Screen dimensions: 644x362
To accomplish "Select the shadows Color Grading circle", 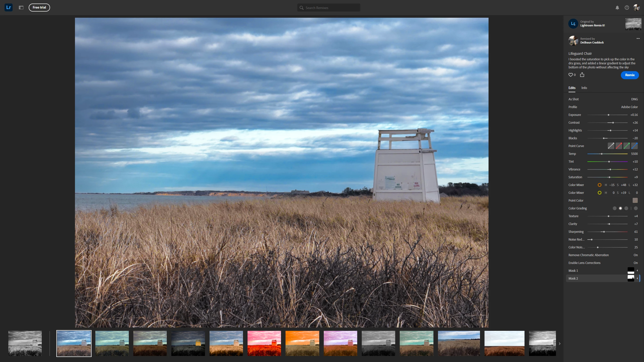I will (x=615, y=208).
